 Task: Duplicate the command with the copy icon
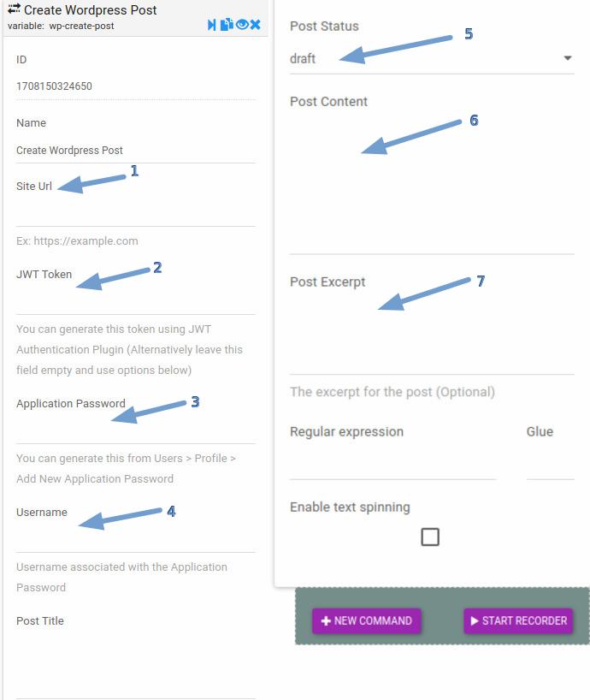point(227,25)
